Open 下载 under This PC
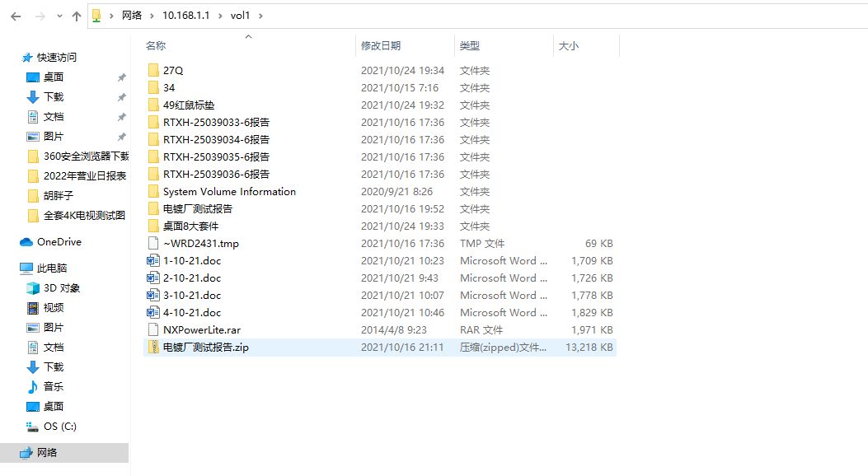 54,367
